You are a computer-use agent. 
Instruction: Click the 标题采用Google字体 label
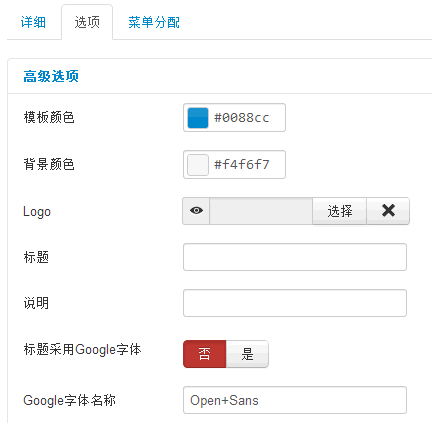[x=82, y=350]
